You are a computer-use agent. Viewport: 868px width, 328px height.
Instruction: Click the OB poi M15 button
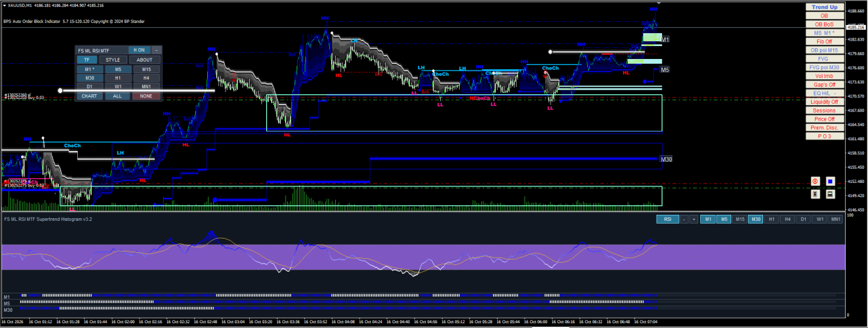tap(824, 50)
